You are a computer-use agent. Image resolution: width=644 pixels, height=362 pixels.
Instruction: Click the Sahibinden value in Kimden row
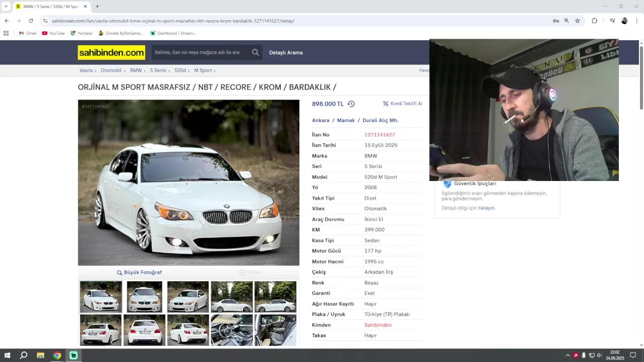pos(378,325)
